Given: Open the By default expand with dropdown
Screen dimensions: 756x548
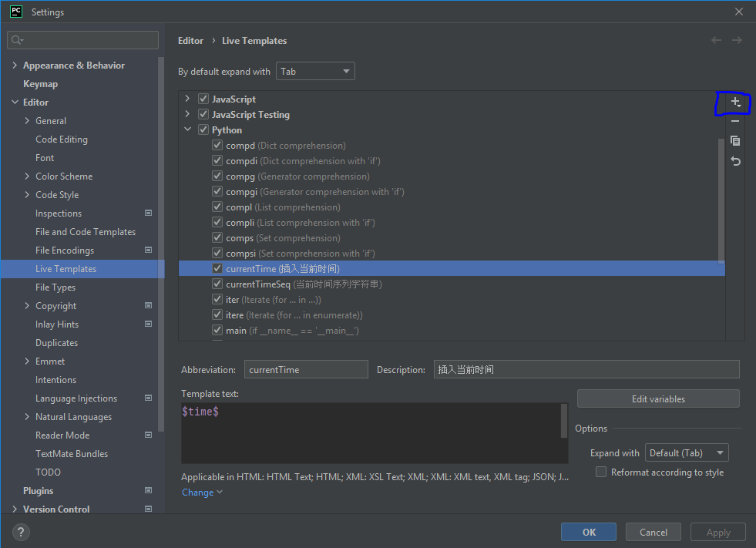Looking at the screenshot, I should pyautogui.click(x=314, y=72).
